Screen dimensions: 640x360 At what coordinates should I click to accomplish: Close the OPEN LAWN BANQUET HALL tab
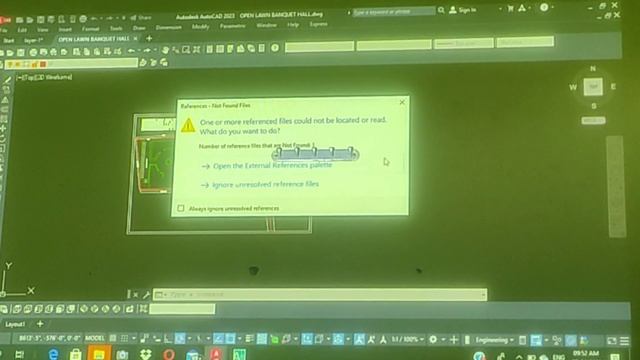[136, 38]
